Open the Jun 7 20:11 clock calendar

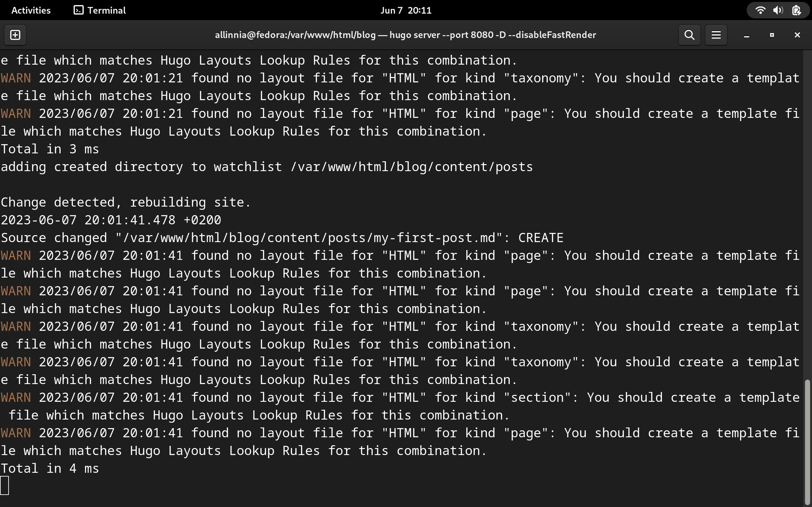(406, 10)
